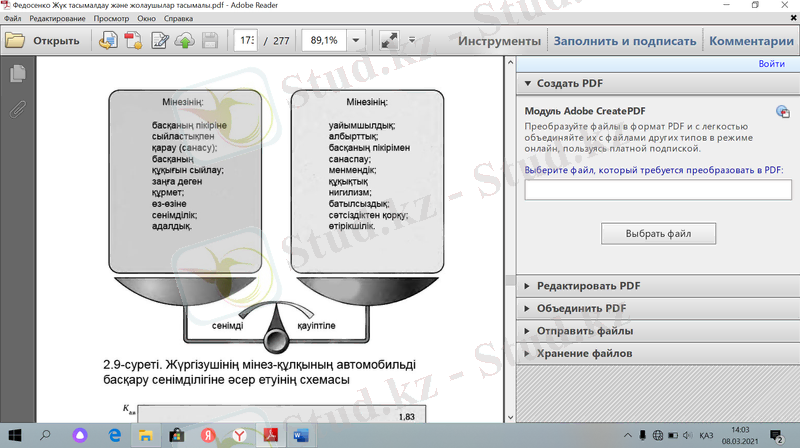Click the save floppy disk icon
The image size is (800, 448).
click(x=210, y=41)
